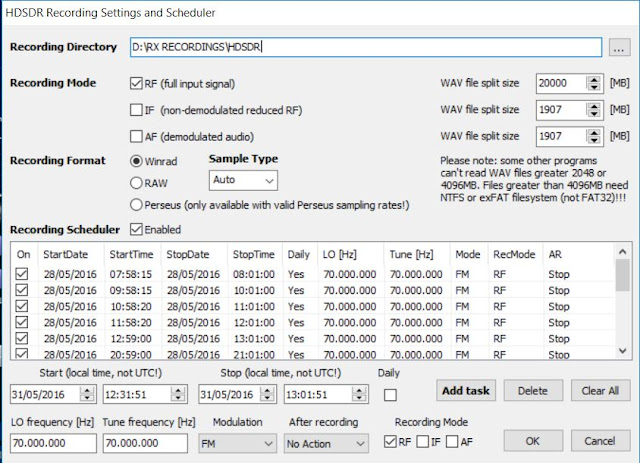The image size is (640, 463).
Task: Click the scheduler list scrollbar thumb
Action: click(x=622, y=275)
